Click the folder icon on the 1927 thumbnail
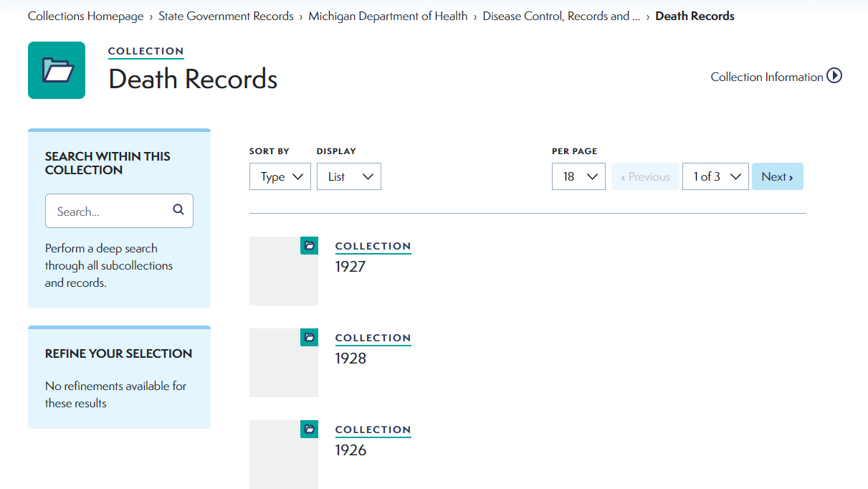This screenshot has height=489, width=868. [x=309, y=245]
